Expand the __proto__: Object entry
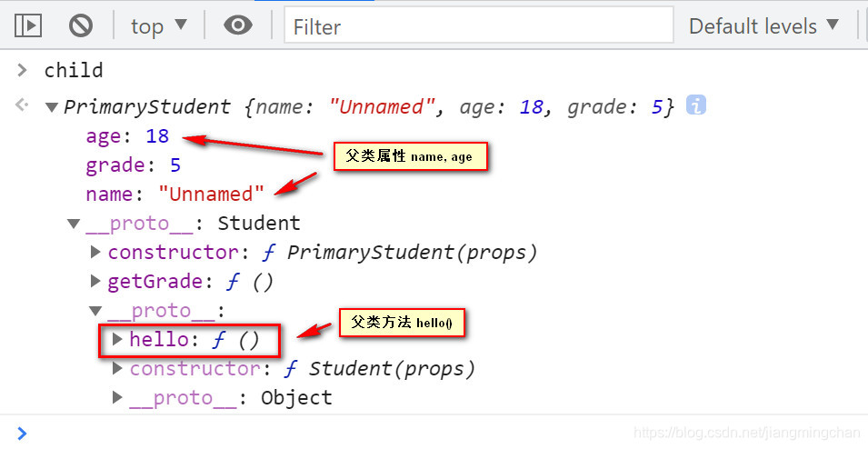Screen dimensions: 868x449 (x=117, y=397)
